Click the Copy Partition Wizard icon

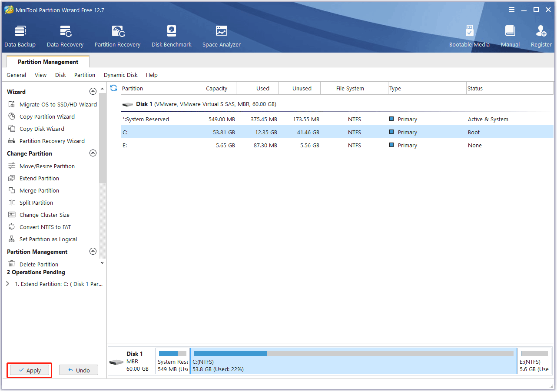(12, 116)
